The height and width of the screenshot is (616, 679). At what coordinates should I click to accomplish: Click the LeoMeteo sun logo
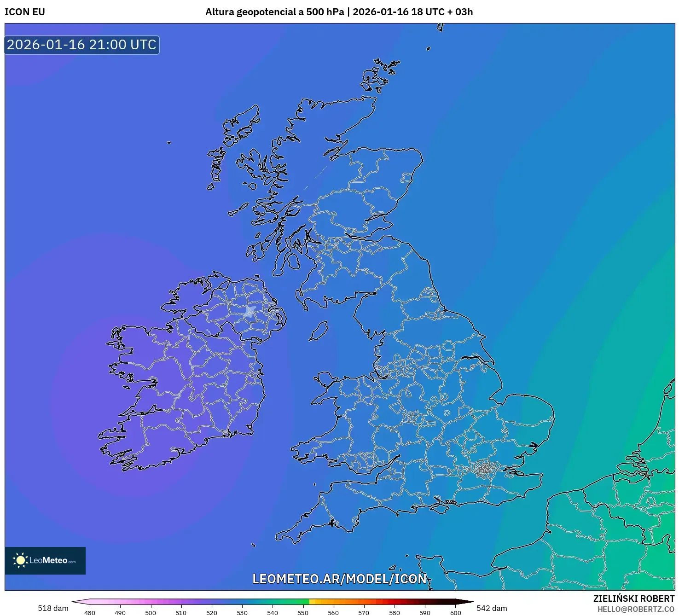(x=20, y=560)
